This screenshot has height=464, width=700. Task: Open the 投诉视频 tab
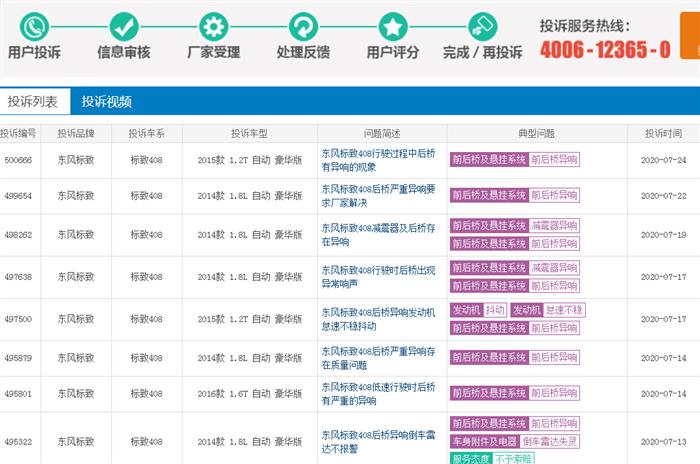107,101
